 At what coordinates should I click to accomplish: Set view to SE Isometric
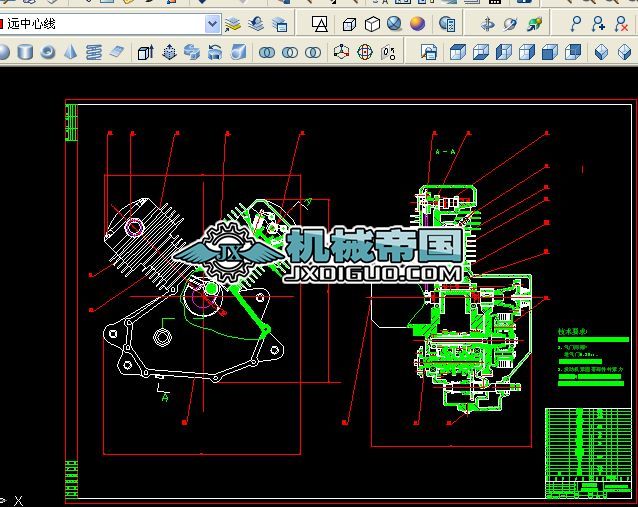tap(624, 52)
